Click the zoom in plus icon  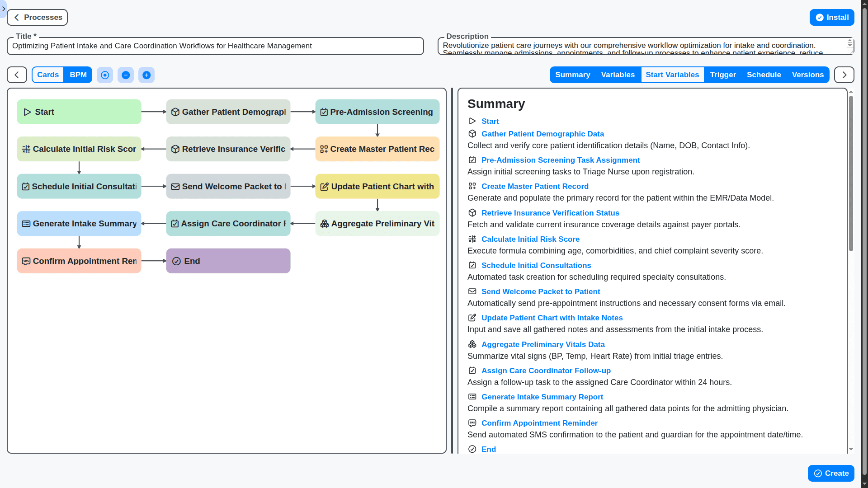tap(146, 75)
